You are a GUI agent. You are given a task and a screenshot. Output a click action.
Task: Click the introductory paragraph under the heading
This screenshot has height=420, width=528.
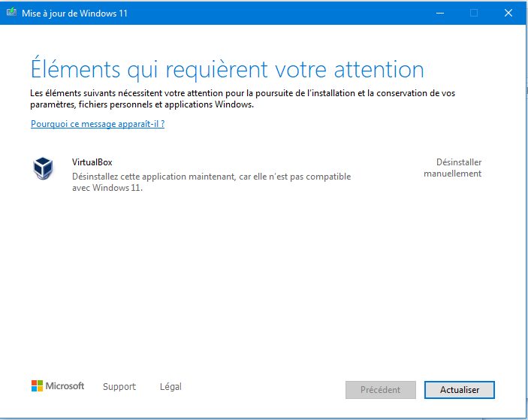240,99
